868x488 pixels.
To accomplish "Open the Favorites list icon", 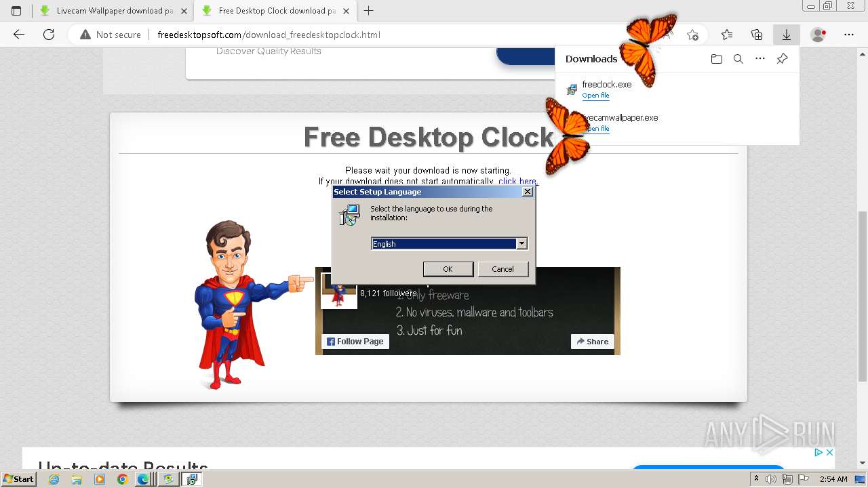I will pyautogui.click(x=727, y=35).
